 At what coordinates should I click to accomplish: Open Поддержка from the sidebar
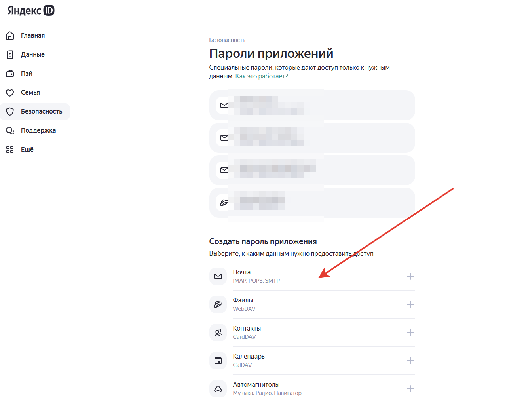coord(38,131)
